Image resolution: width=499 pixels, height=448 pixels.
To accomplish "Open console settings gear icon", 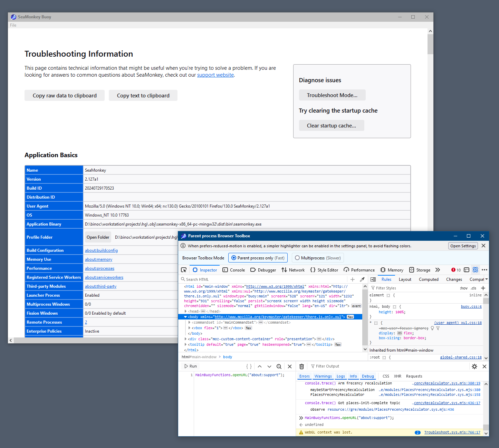I will (x=474, y=366).
